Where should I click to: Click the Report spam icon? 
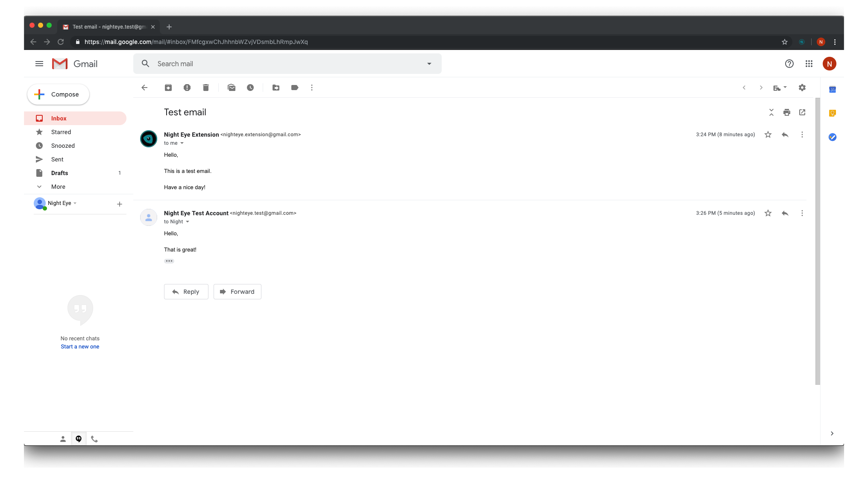pyautogui.click(x=187, y=88)
